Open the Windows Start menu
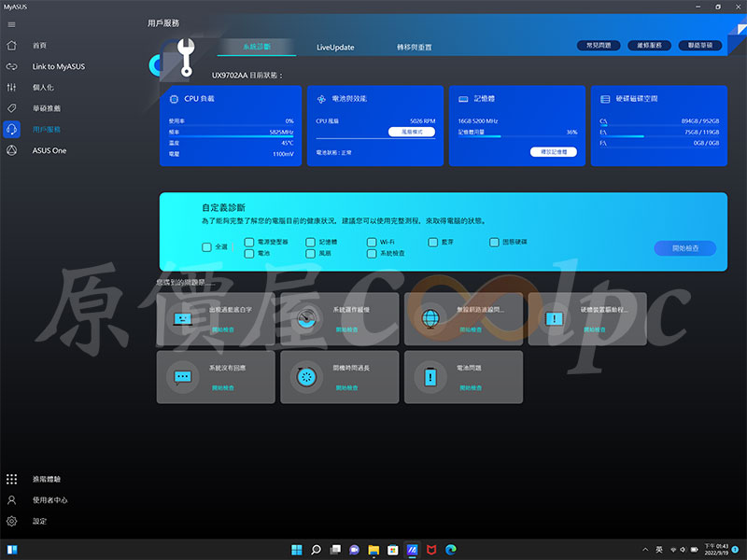 [296, 550]
